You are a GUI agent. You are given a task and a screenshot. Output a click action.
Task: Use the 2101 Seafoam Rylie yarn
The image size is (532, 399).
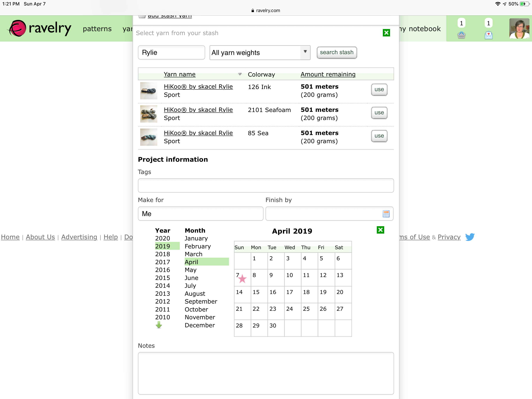click(379, 113)
